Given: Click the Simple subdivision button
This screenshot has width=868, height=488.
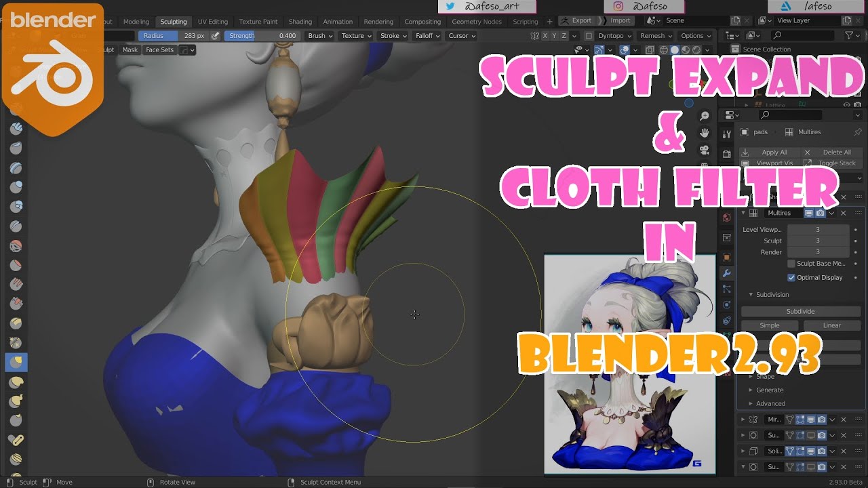Looking at the screenshot, I should [x=770, y=325].
